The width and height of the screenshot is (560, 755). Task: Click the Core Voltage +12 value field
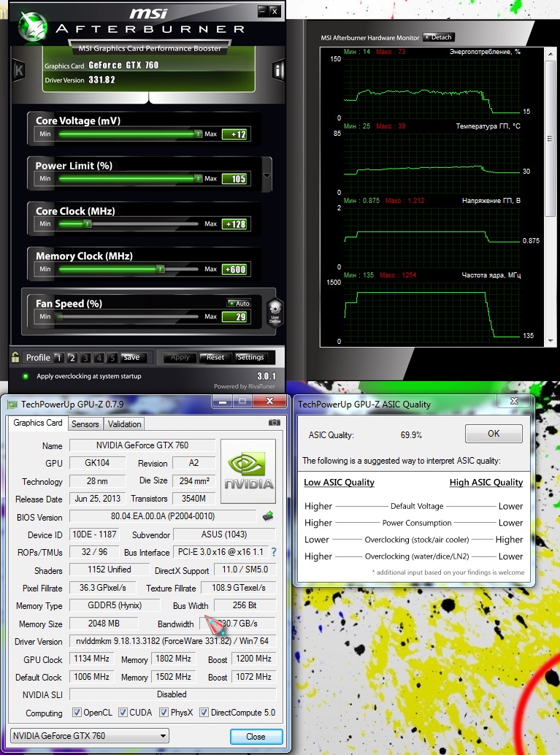[234, 134]
